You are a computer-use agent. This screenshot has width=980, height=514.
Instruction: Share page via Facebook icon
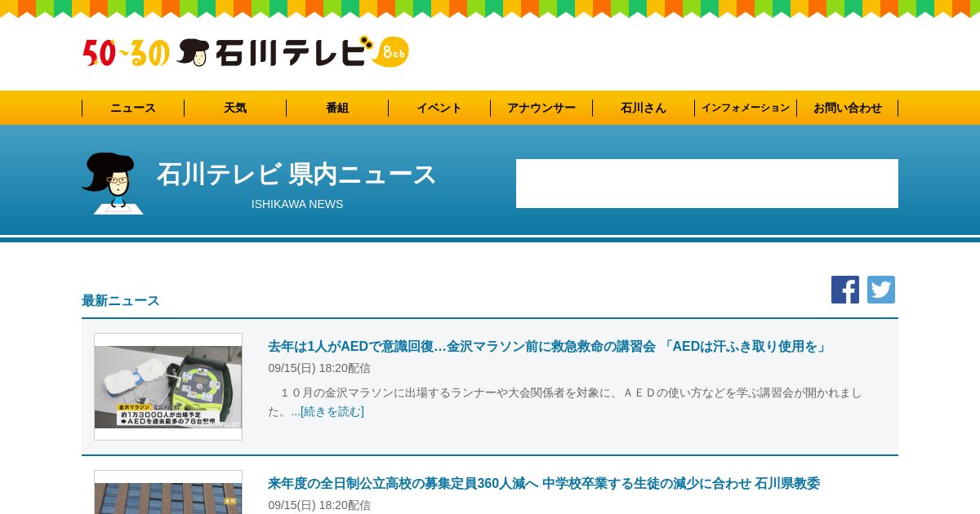click(845, 290)
